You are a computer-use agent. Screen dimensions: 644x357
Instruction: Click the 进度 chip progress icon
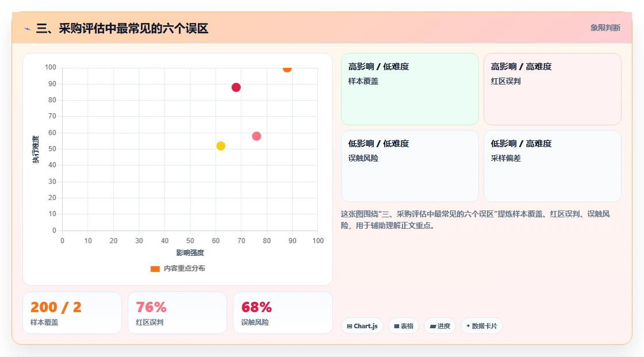(x=433, y=326)
